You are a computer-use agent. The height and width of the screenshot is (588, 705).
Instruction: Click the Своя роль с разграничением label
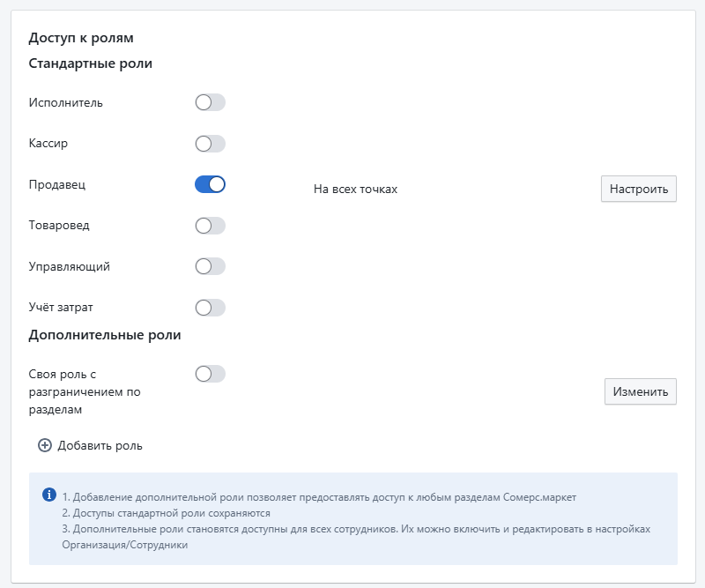(x=85, y=391)
